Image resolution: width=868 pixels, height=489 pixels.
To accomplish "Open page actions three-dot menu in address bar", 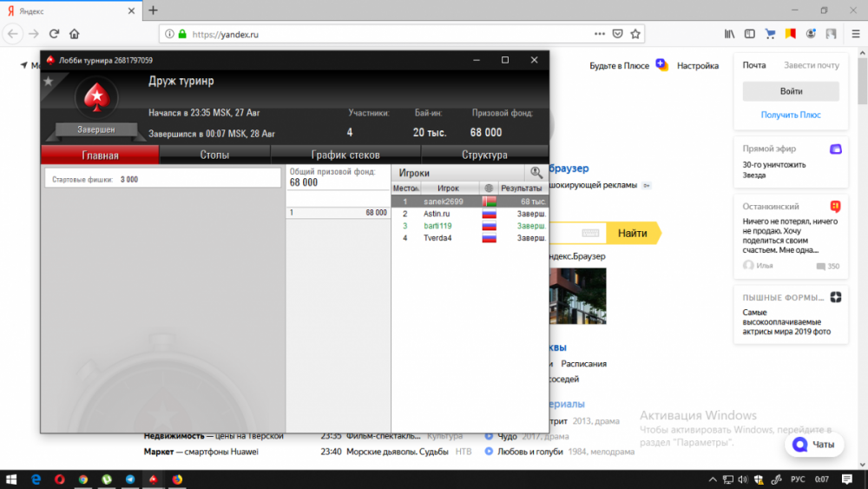I will point(599,34).
